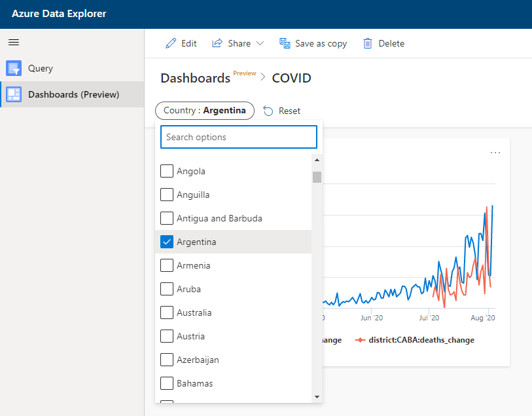Click the Edit button label
Screen dimensions: 532x416
point(188,43)
